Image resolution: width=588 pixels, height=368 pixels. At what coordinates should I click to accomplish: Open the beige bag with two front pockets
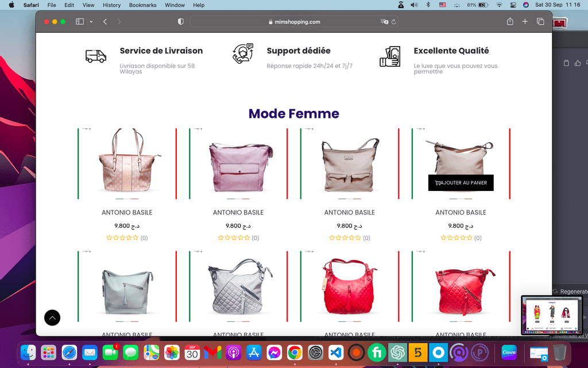350,165
